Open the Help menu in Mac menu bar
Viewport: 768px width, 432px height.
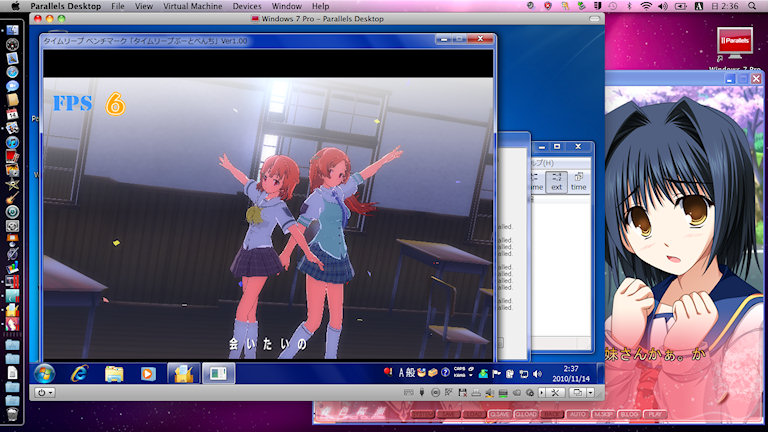tap(320, 6)
